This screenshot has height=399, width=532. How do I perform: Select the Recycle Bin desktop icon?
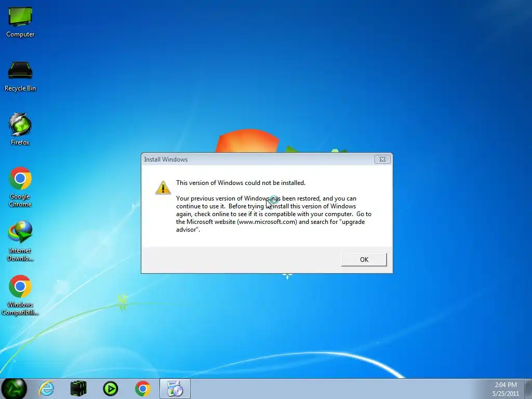pos(20,77)
